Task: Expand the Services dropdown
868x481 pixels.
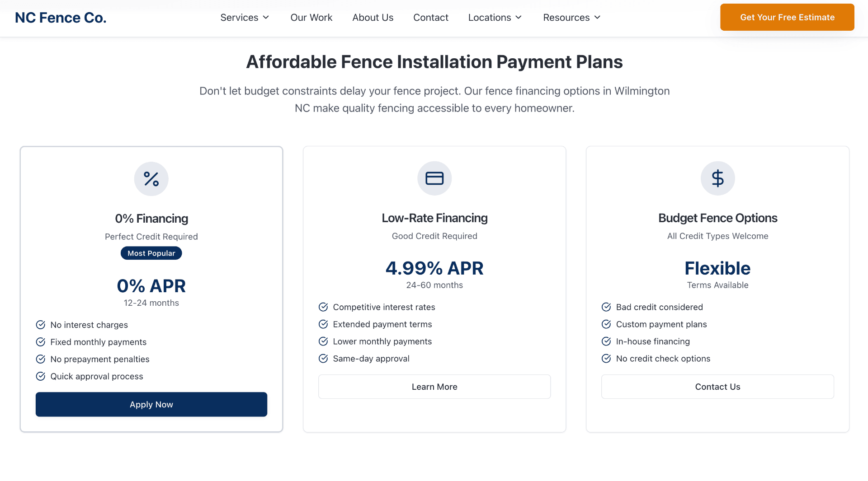Action: [x=245, y=17]
